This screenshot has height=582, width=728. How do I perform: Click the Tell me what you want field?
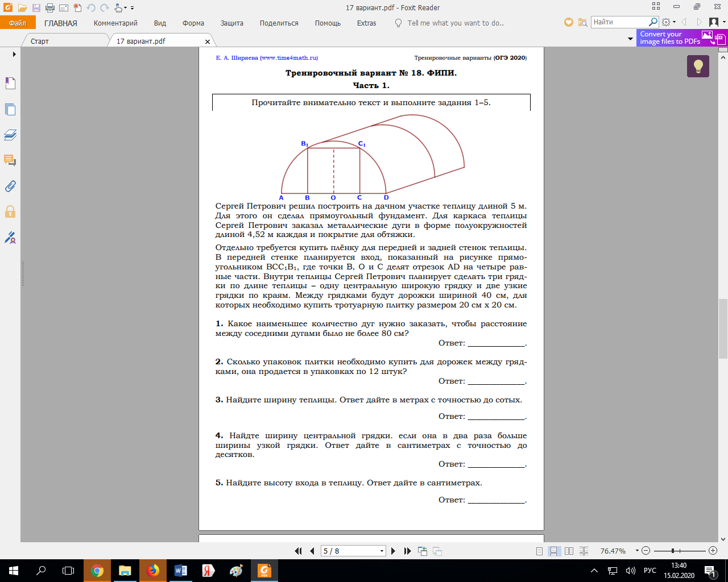tap(455, 23)
